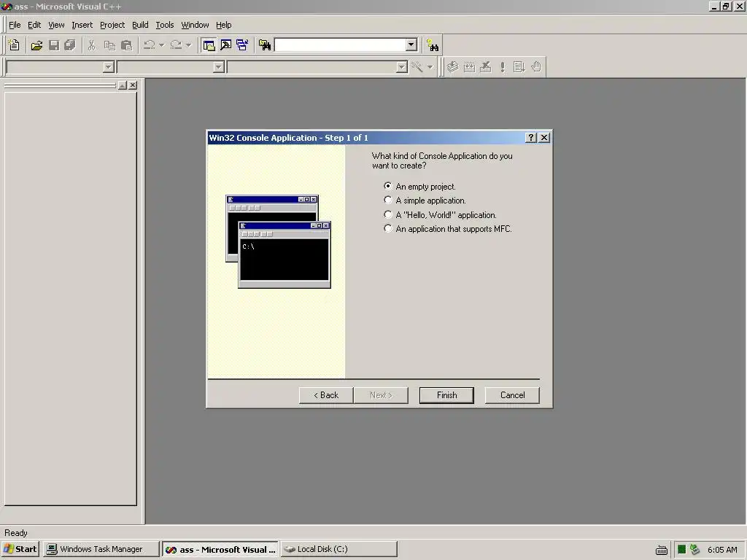
Task: Click the workspace panel expand docked button
Action: (x=123, y=85)
